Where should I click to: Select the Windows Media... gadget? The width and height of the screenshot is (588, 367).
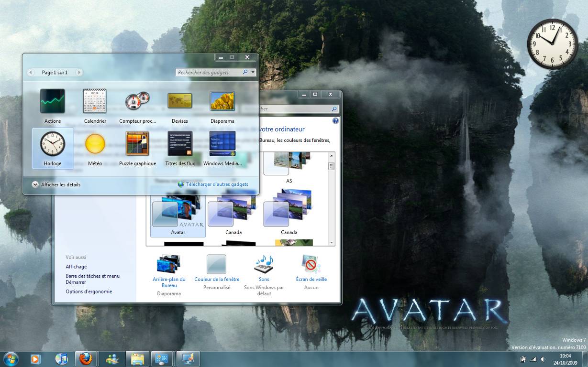pos(222,148)
